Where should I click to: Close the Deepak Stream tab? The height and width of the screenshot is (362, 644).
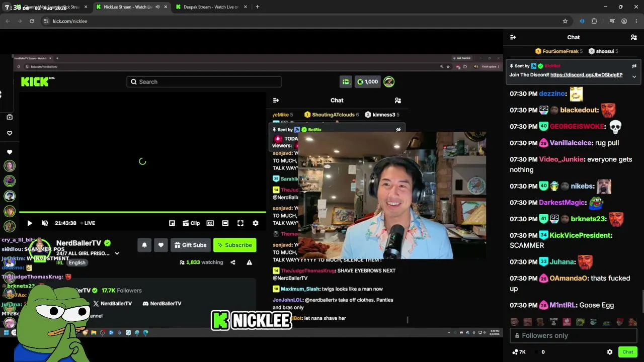click(x=246, y=7)
